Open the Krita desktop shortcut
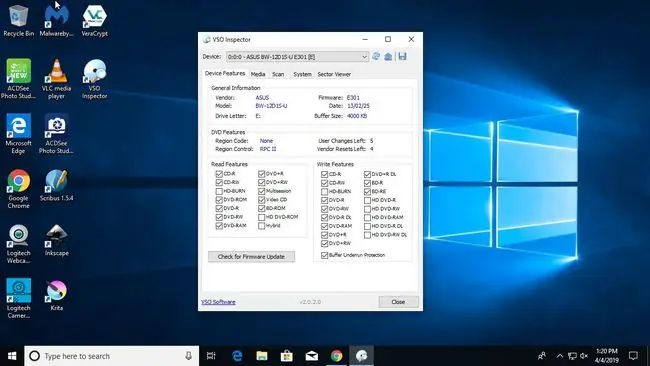Viewport: 650px width, 366px height. tap(56, 295)
